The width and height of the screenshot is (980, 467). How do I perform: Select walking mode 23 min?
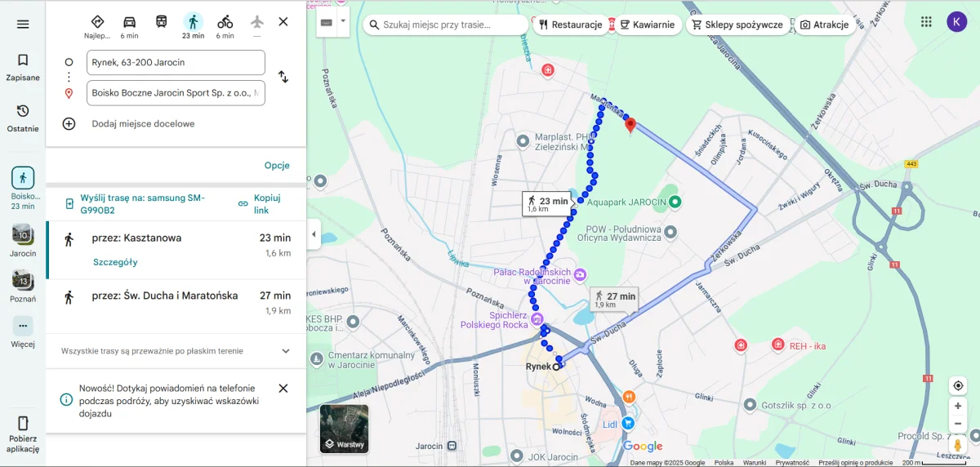tap(193, 26)
